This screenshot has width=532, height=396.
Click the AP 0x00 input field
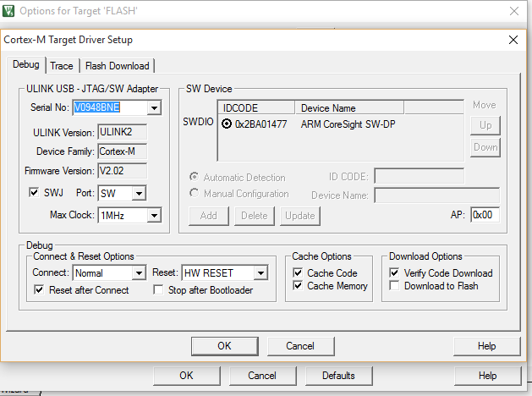pyautogui.click(x=485, y=215)
